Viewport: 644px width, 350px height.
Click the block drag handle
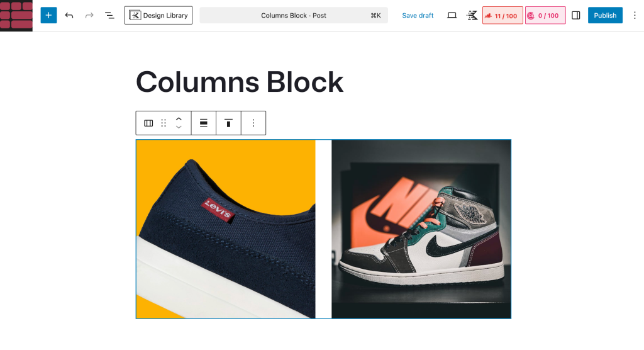coord(164,123)
